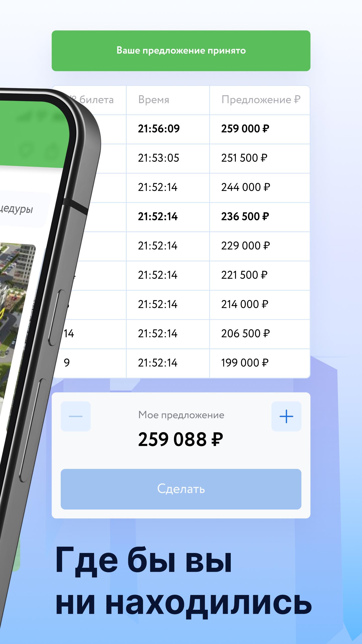Tap the Сделать button
Viewport: 362px width, 644px height.
pos(181,489)
